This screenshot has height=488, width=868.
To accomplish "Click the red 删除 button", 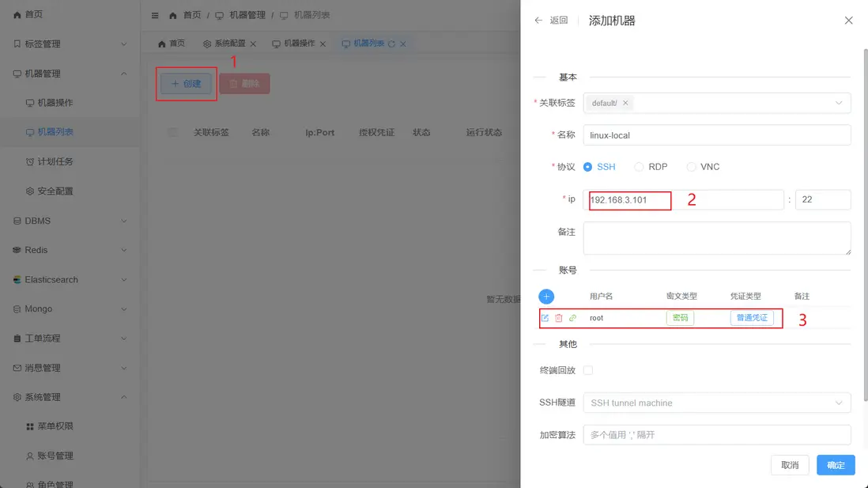I will click(245, 84).
